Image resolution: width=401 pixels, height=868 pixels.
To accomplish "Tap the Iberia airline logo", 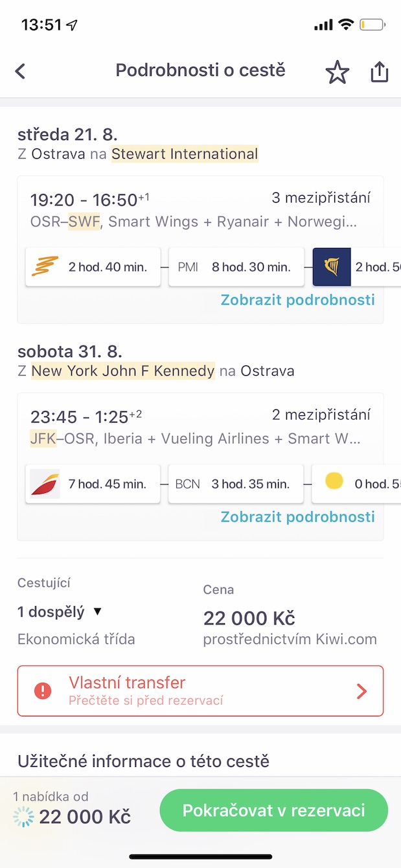I will (45, 484).
